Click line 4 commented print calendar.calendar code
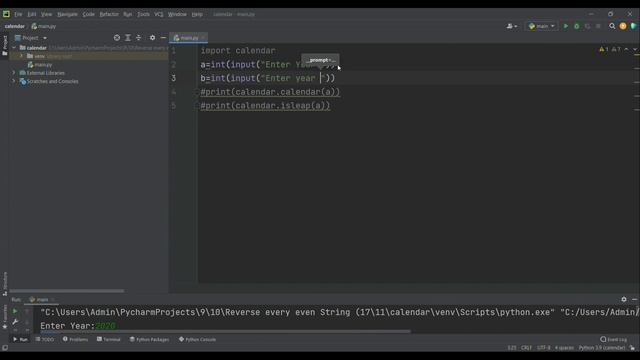 point(270,92)
